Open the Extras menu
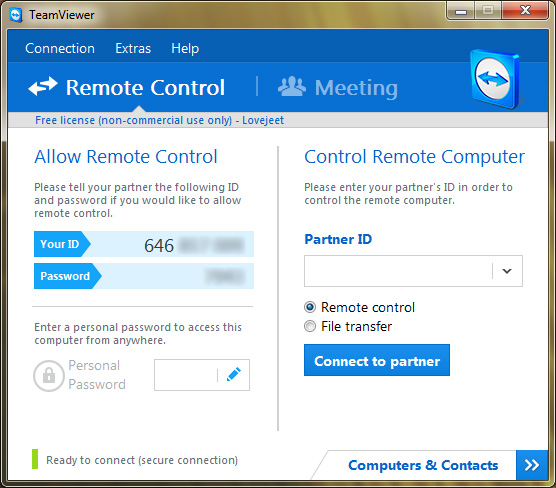The image size is (556, 488). tap(133, 48)
